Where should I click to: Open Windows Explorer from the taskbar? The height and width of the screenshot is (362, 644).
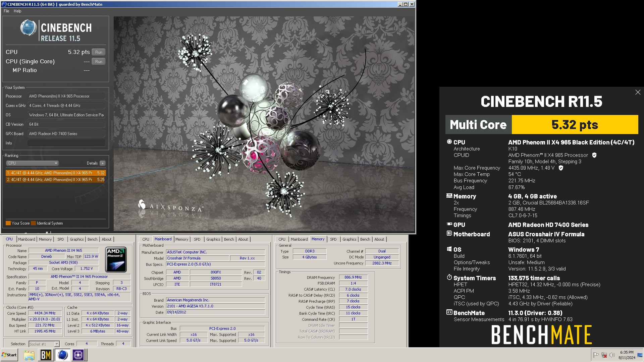point(29,355)
